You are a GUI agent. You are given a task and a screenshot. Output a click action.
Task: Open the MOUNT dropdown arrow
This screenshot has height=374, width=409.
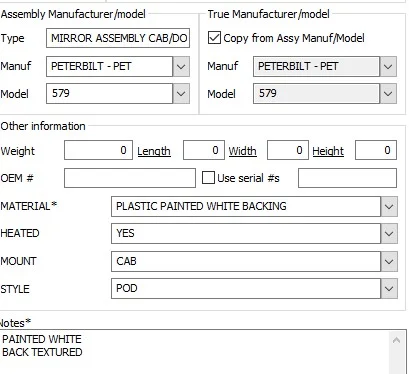tap(389, 261)
